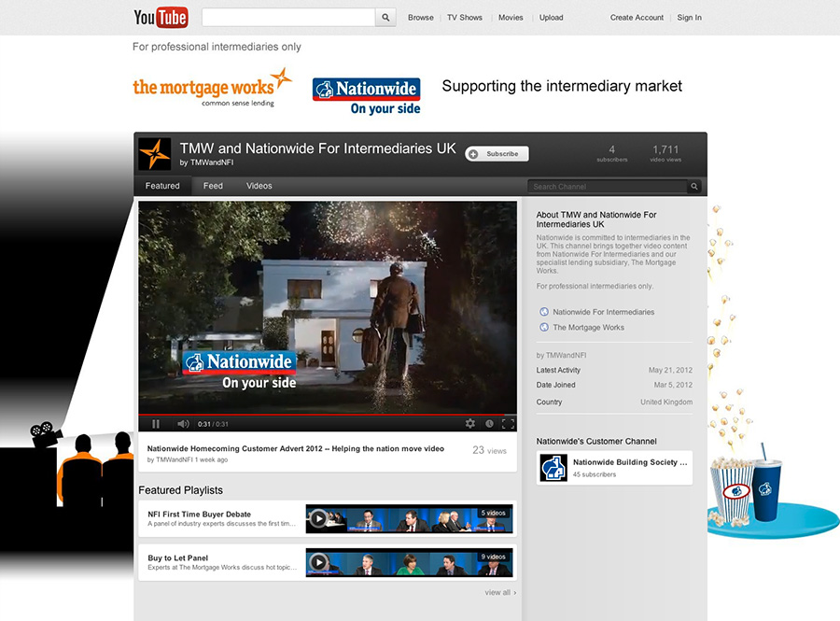This screenshot has height=621, width=840.
Task: Click the TMW star channel avatar
Action: (155, 154)
